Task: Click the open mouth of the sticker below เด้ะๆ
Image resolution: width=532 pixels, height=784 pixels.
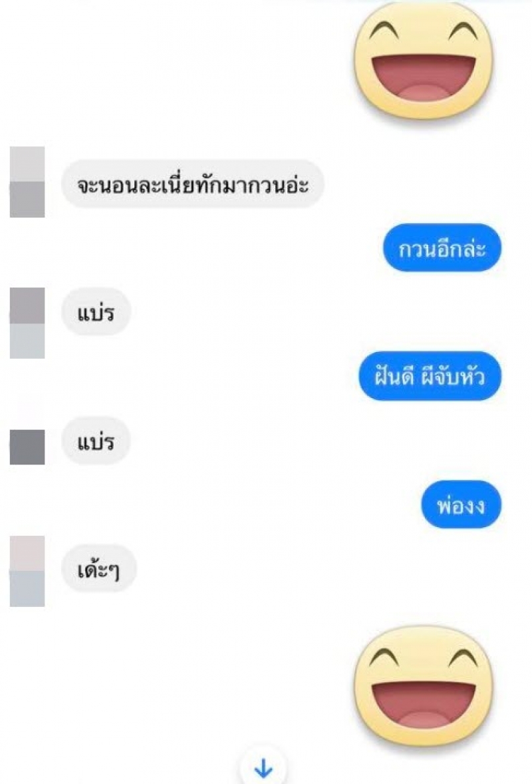Action: tap(424, 704)
